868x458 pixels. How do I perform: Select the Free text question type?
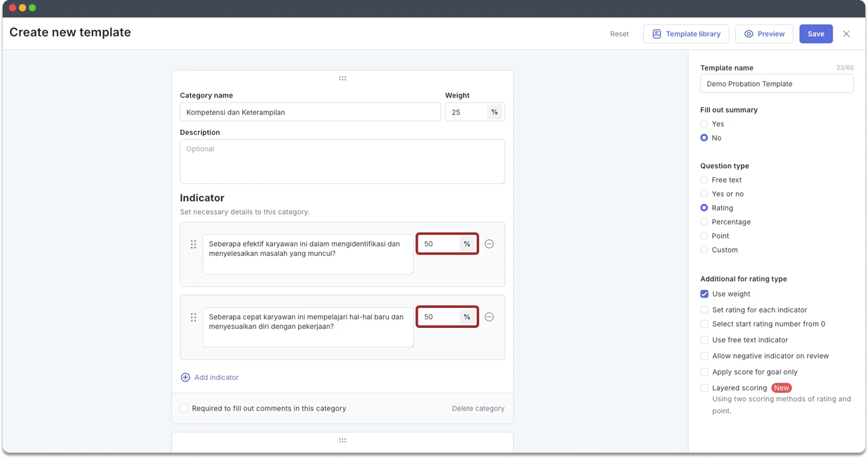pyautogui.click(x=704, y=180)
